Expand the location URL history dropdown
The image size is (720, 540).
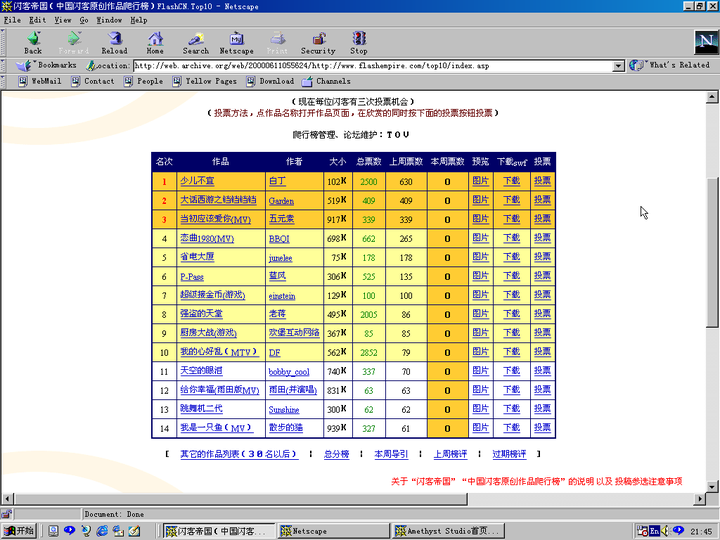(618, 66)
